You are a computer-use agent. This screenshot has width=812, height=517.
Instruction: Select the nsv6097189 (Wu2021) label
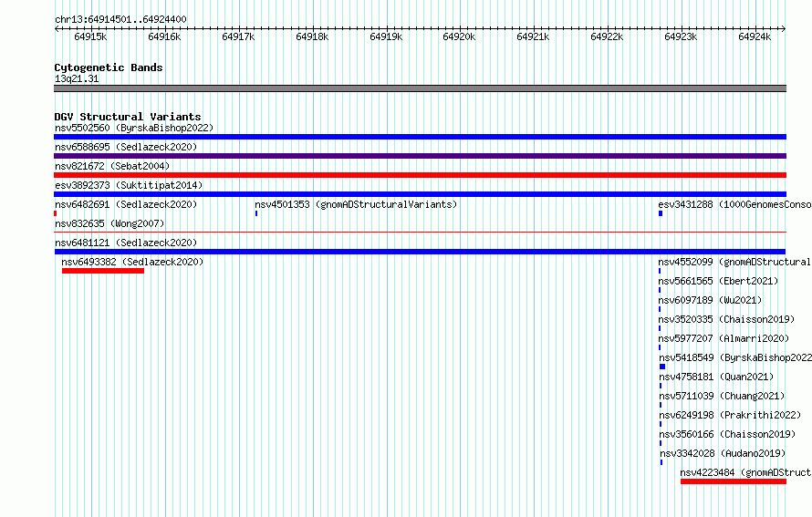[710, 300]
